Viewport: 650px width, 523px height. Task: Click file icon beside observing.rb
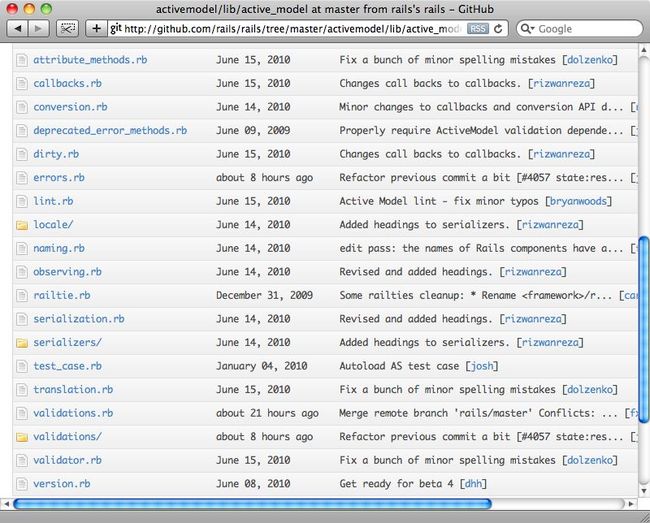click(22, 272)
